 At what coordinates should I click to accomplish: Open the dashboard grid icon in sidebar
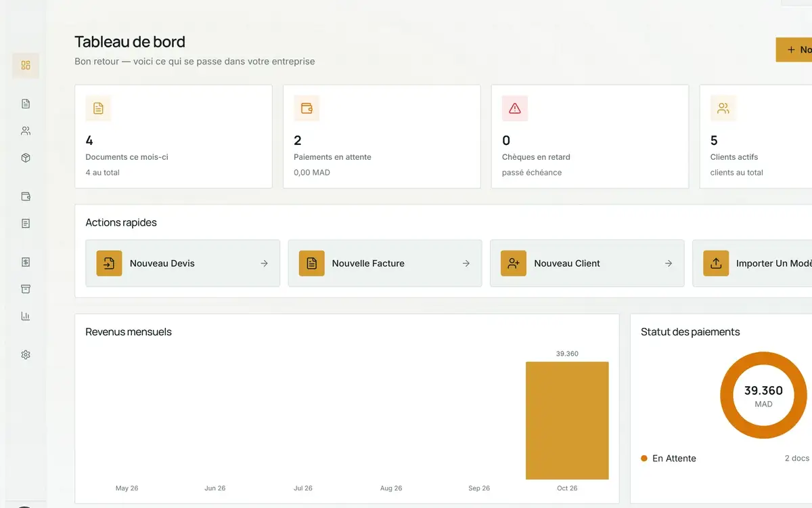[x=26, y=65]
